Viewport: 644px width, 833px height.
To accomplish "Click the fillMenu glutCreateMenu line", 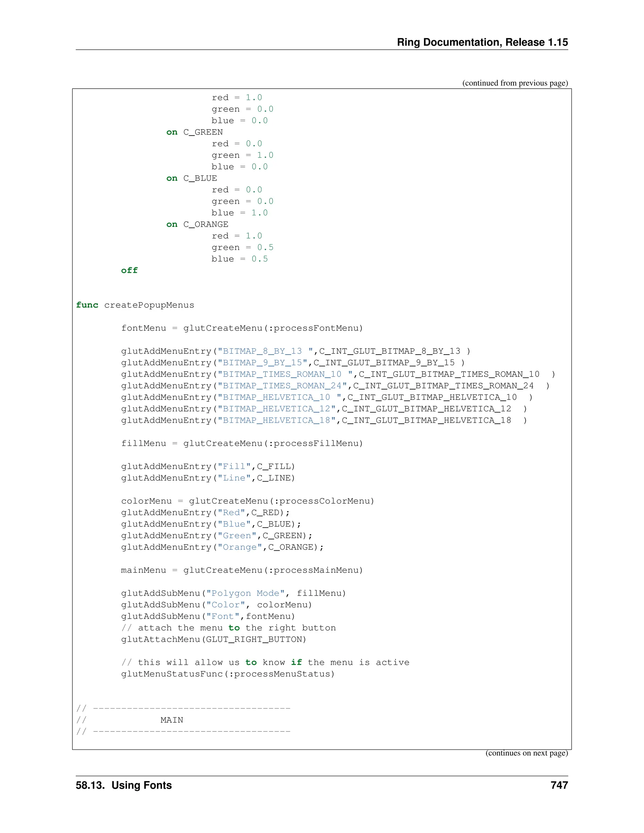I will pos(242,444).
